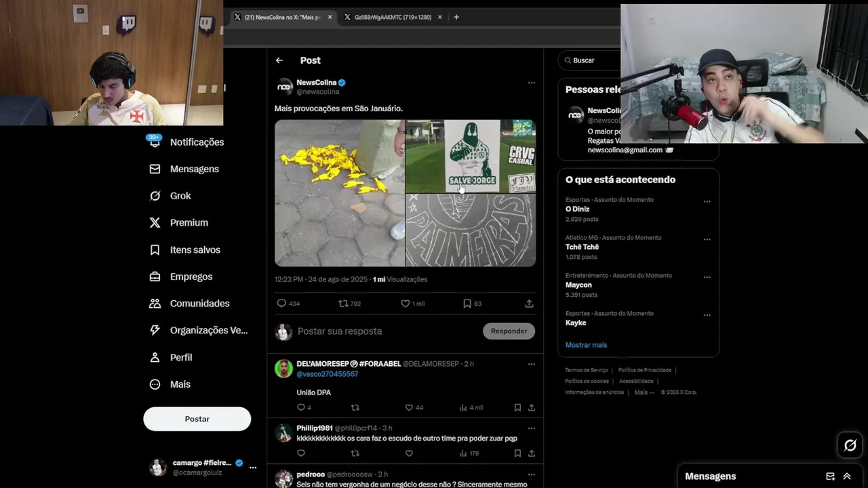Repost the DEL'AMORESEP reply
The width and height of the screenshot is (868, 488).
pyautogui.click(x=355, y=407)
